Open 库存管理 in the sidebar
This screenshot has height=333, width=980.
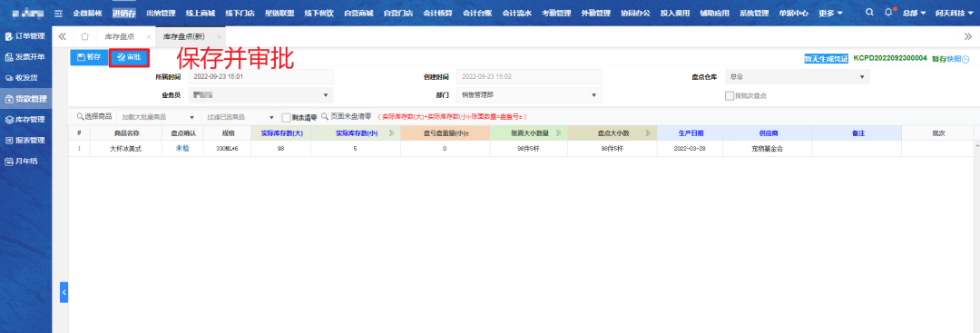pyautogui.click(x=25, y=120)
